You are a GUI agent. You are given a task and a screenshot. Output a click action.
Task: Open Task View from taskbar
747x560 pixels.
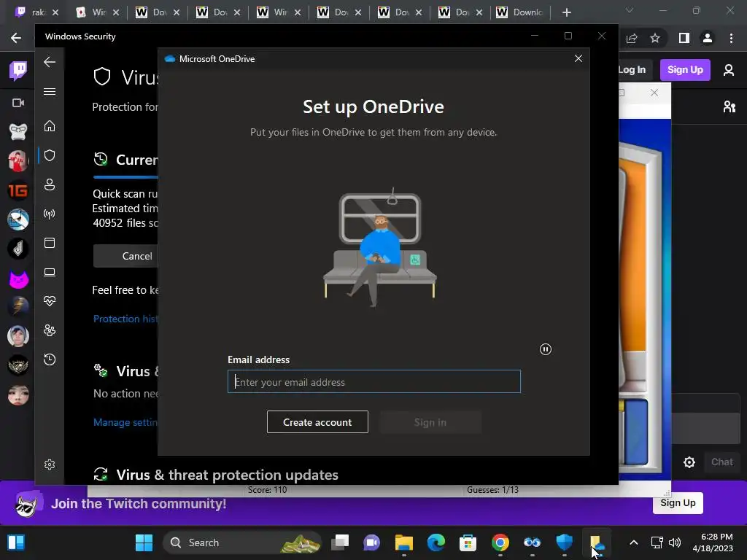click(x=340, y=542)
